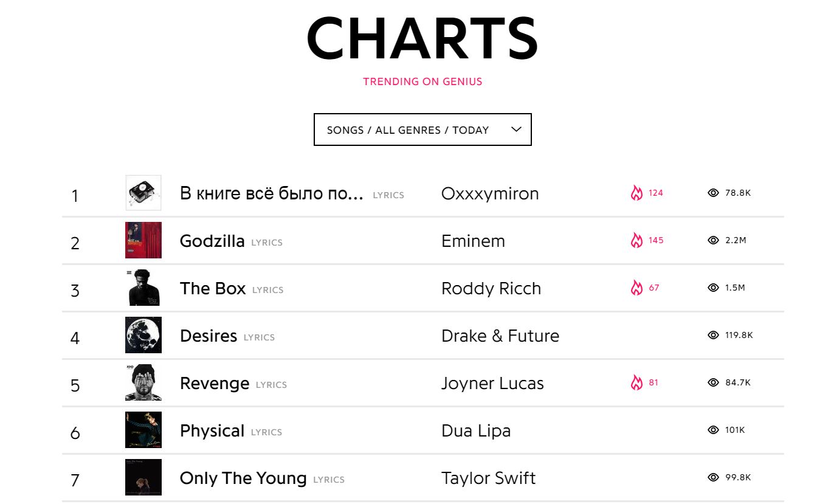Image resolution: width=831 pixels, height=504 pixels.
Task: Click the chevron arrow in chart filter box
Action: coord(516,129)
